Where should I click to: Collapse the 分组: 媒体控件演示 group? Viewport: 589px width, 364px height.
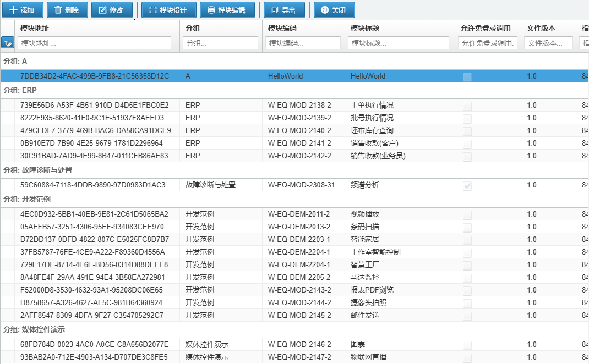(294, 329)
